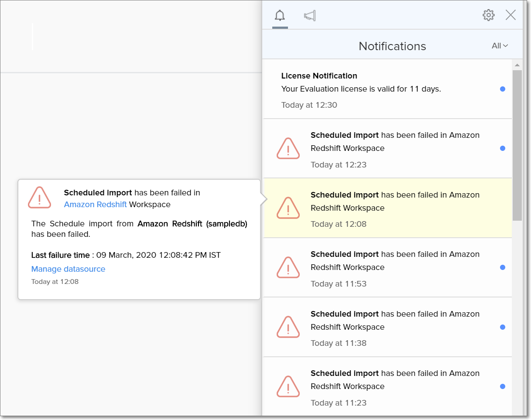The width and height of the screenshot is (531, 420).
Task: Expand the All filter dropdown
Action: point(500,46)
